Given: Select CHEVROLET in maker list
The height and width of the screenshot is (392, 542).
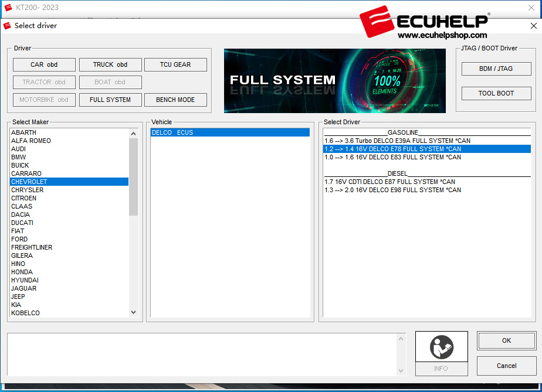Looking at the screenshot, I should (x=69, y=182).
